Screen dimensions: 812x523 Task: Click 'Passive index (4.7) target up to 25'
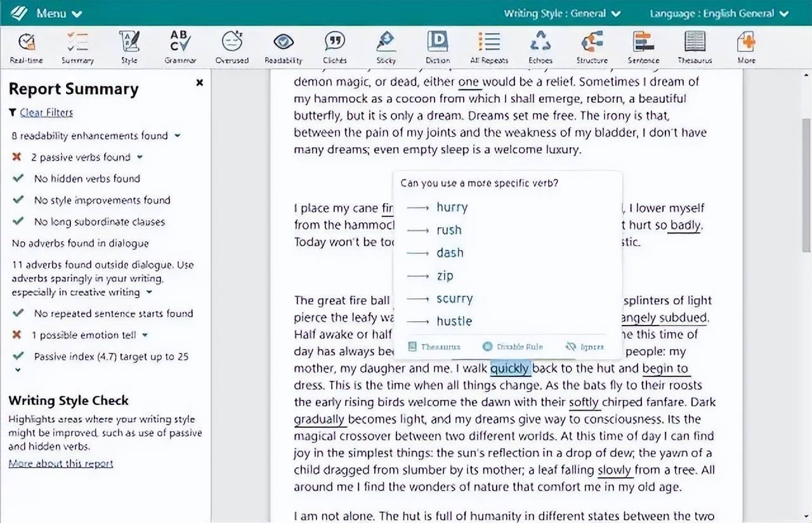[111, 357]
